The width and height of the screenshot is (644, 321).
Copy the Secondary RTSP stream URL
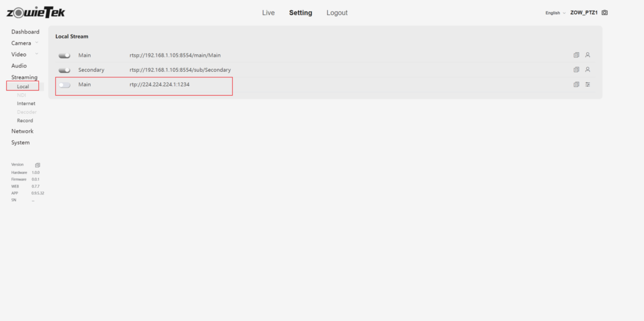tap(576, 69)
